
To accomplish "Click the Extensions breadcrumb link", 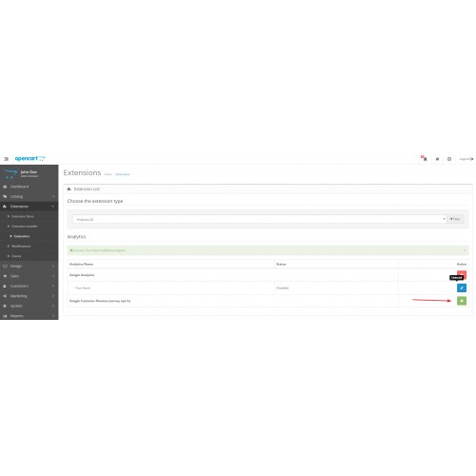I will click(123, 174).
